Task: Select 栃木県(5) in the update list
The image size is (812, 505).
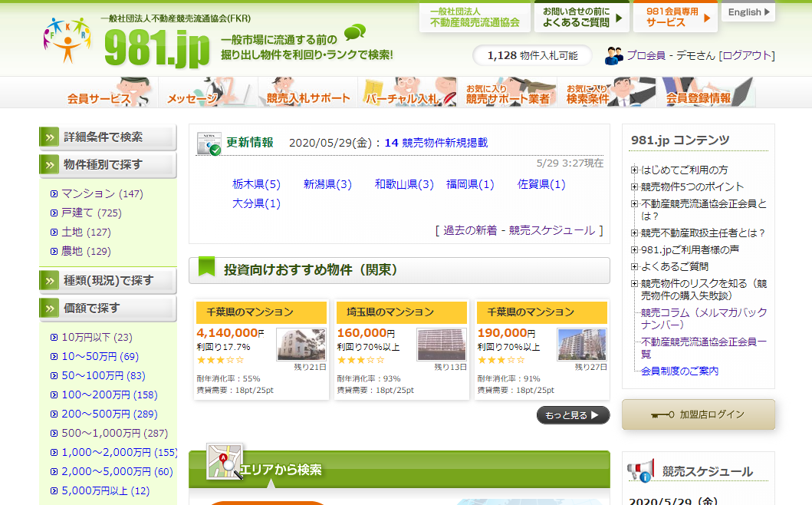Action: point(256,184)
